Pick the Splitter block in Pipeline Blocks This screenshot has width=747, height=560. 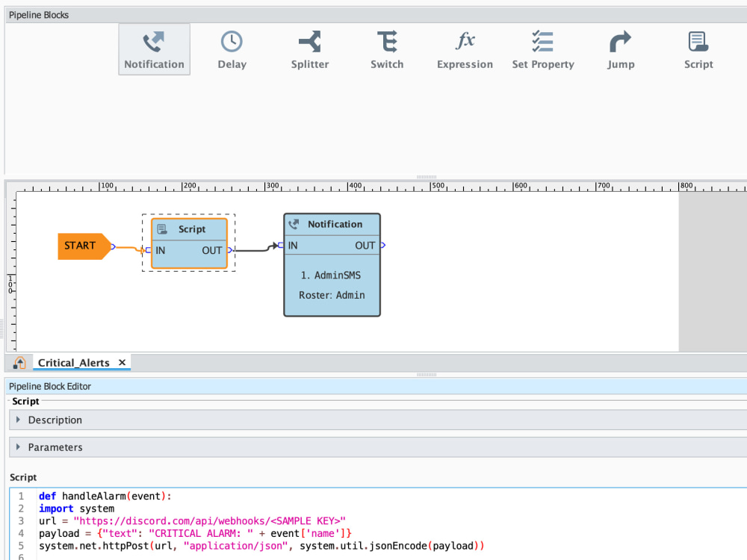pos(310,49)
